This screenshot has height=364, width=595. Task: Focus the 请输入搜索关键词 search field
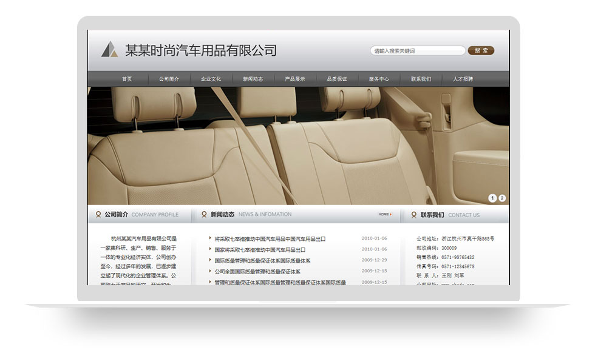pyautogui.click(x=418, y=50)
